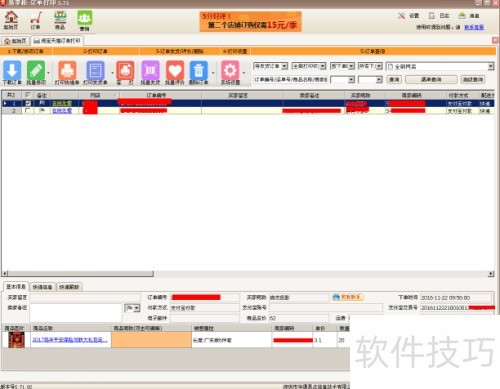Click the 付款方式 column header
Image resolution: width=500 pixels, height=389 pixels.
click(462, 95)
